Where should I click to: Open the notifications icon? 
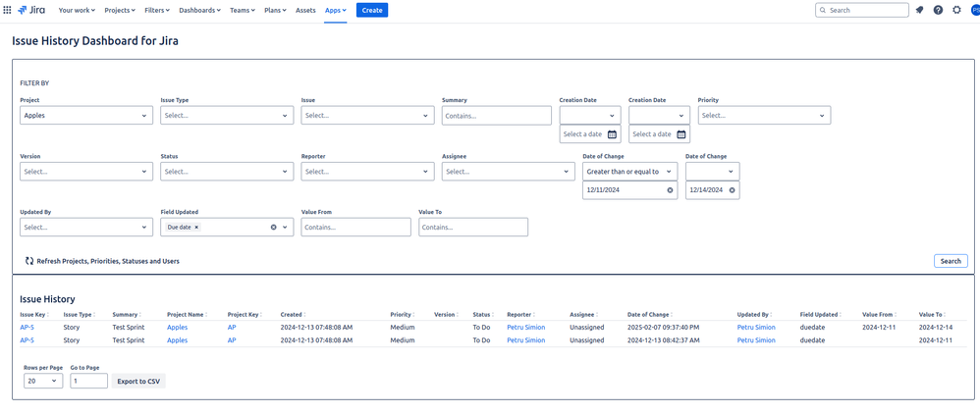(919, 10)
